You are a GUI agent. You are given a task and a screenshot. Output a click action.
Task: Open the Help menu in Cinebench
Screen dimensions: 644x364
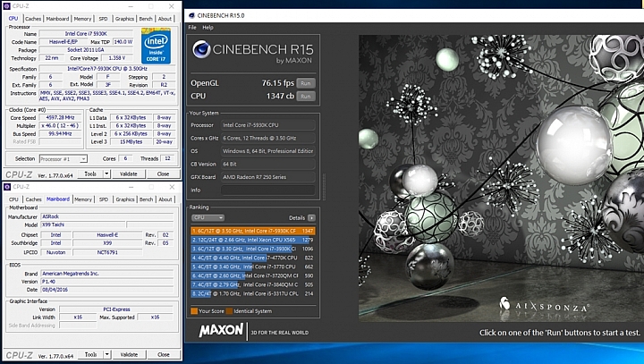tap(208, 28)
